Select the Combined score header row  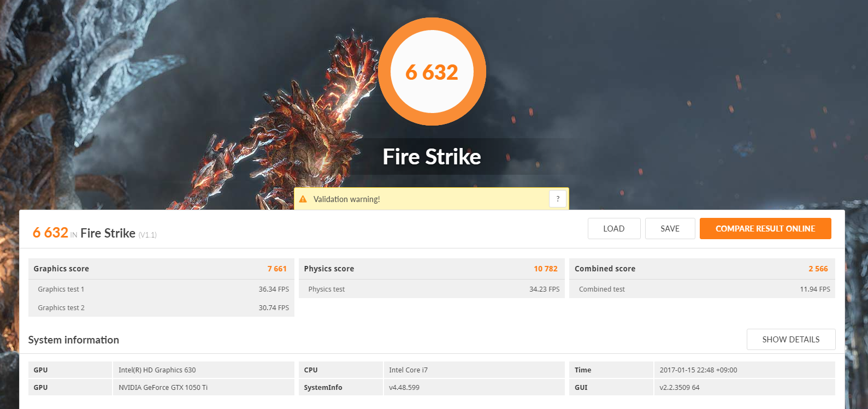(x=701, y=269)
